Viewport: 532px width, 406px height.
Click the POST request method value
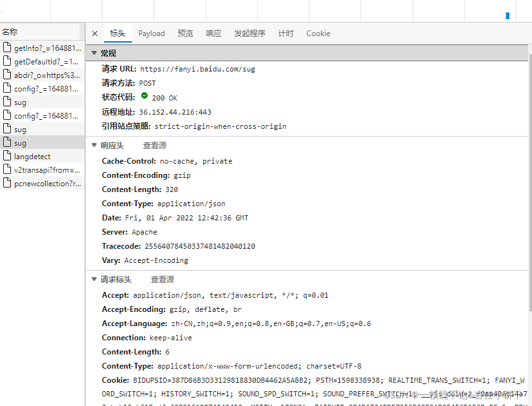click(x=147, y=83)
